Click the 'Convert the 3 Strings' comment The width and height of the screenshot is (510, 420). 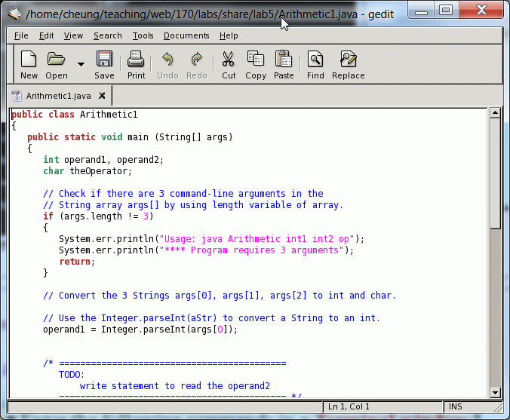[220, 296]
